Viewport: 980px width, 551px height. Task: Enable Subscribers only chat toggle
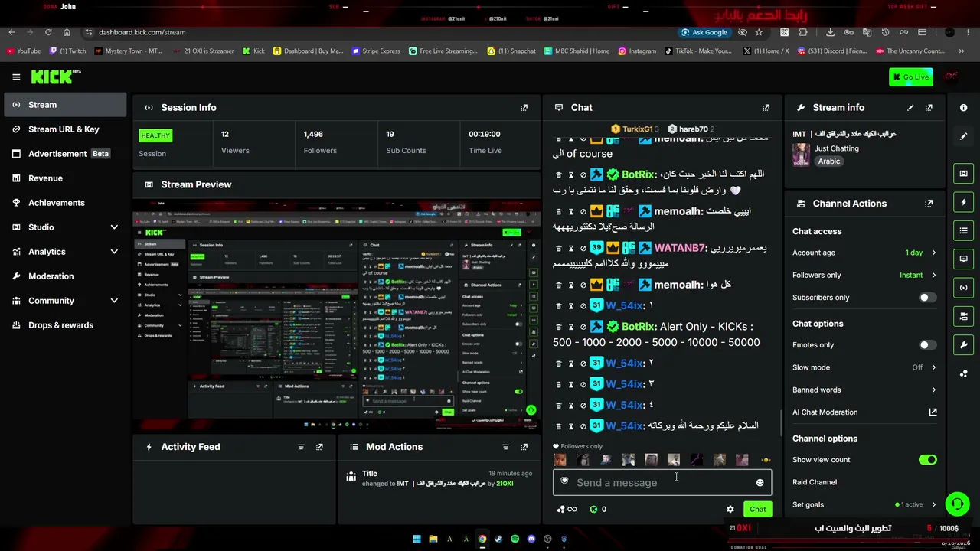pyautogui.click(x=927, y=298)
